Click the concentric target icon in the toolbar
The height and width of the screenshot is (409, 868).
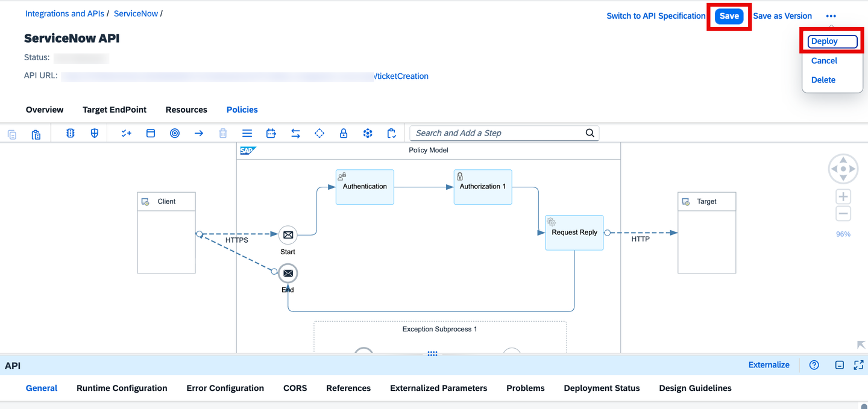click(x=175, y=133)
